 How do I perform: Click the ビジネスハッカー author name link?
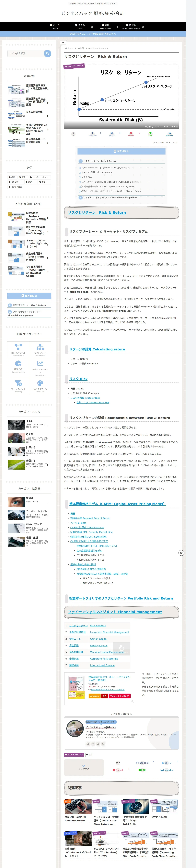point(100,728)
